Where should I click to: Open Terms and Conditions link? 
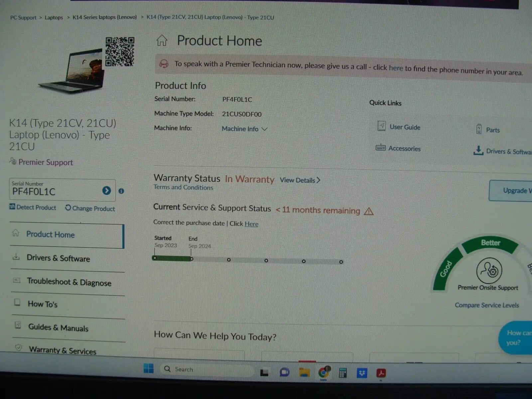(183, 188)
